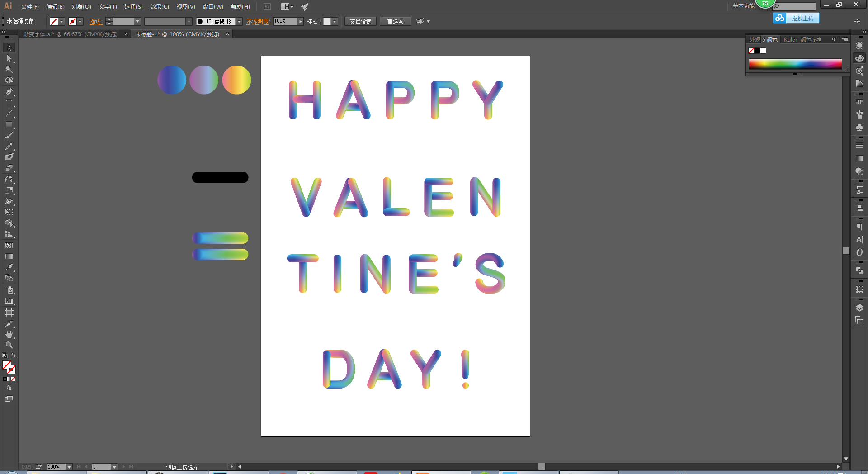This screenshot has height=474, width=868.
Task: Open the graphic style (样式) dropdown
Action: (x=335, y=22)
